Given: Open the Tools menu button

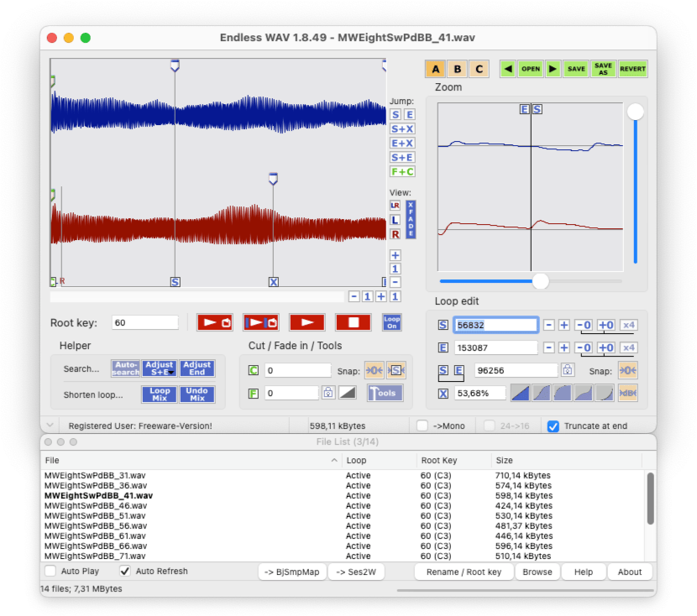Looking at the screenshot, I should (x=385, y=393).
